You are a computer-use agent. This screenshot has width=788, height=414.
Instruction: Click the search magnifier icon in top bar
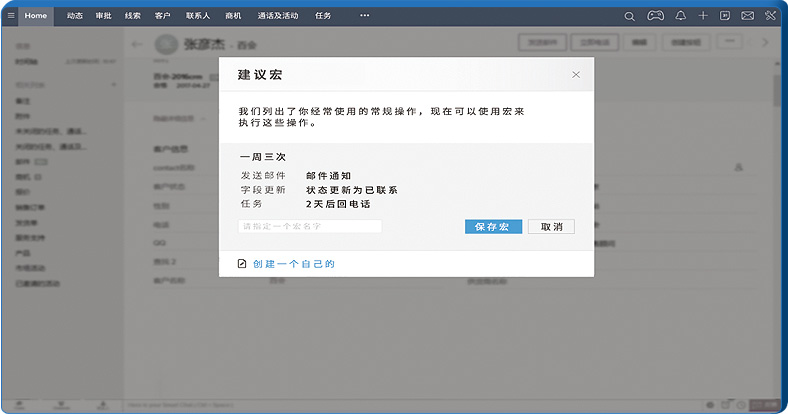[x=629, y=16]
